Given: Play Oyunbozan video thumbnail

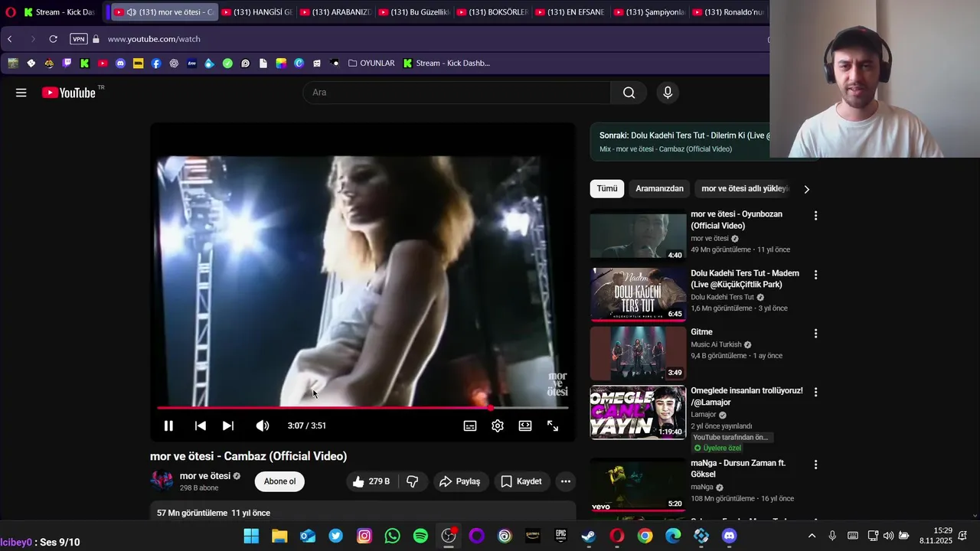Looking at the screenshot, I should [638, 236].
